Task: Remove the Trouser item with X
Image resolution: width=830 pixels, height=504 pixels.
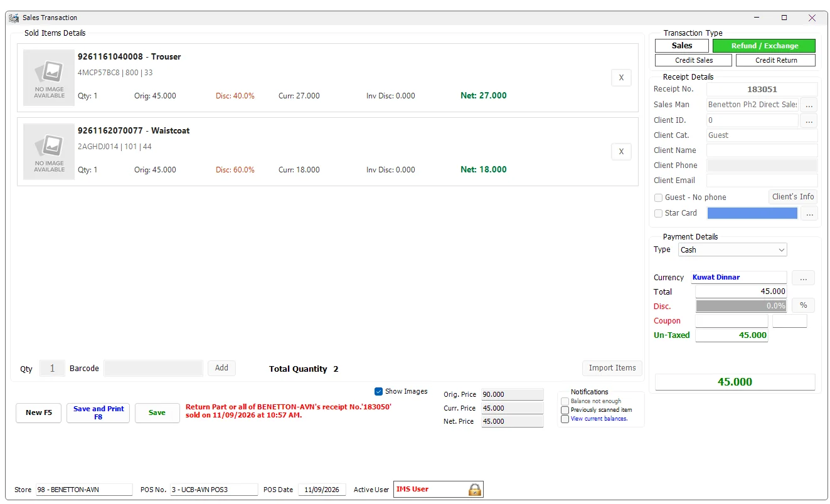Action: [621, 78]
